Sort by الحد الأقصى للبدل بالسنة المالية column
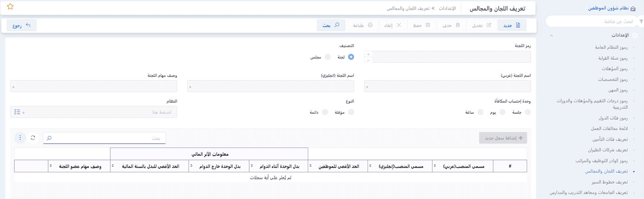 149,166
